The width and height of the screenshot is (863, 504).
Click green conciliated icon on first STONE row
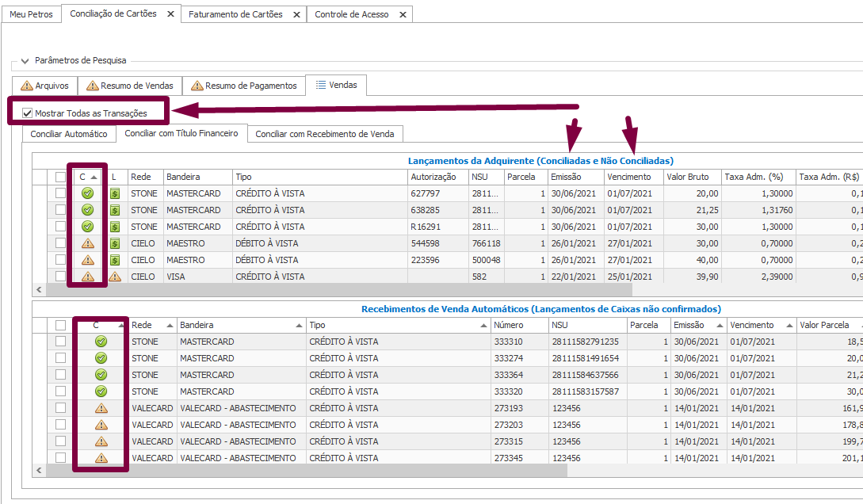click(88, 193)
